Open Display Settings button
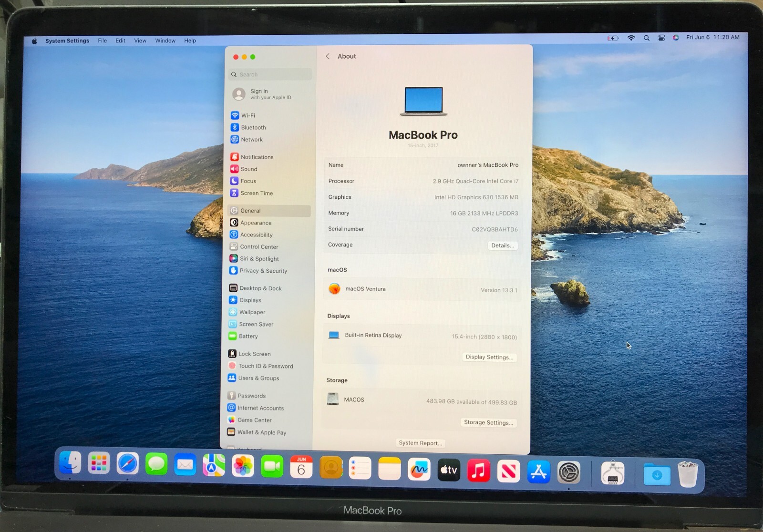 (489, 357)
